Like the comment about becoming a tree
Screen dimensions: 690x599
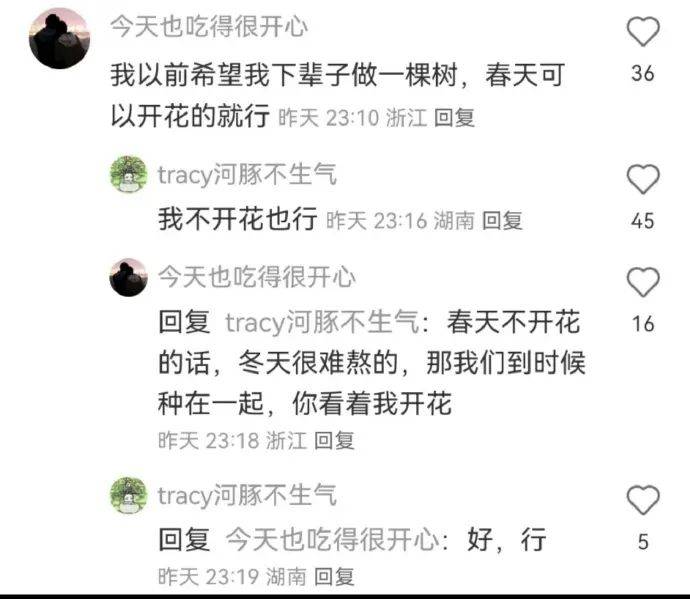[x=643, y=31]
